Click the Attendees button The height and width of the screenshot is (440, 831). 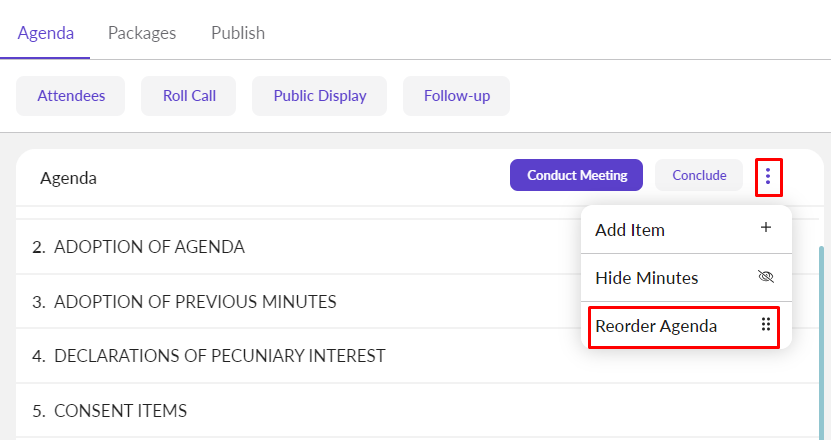pyautogui.click(x=70, y=96)
